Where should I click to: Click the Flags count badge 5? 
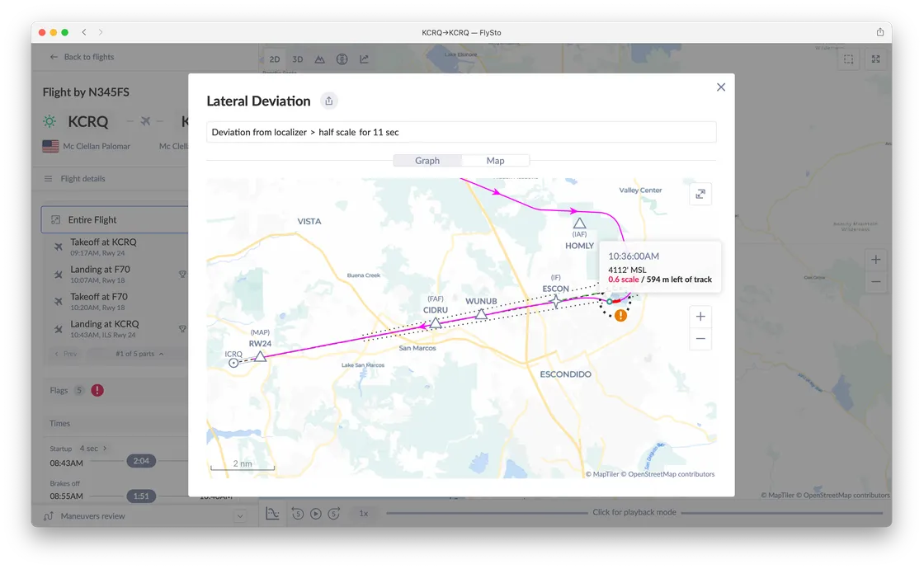click(79, 391)
